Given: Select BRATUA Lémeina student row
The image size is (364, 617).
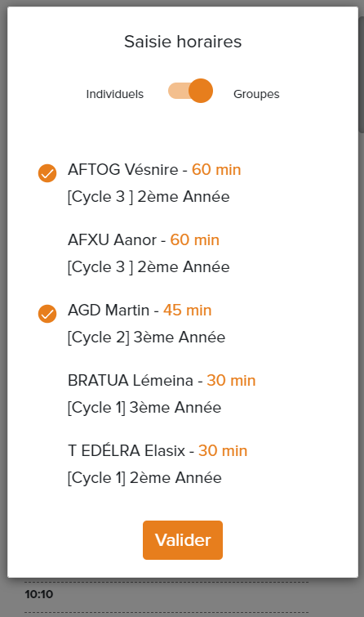Looking at the screenshot, I should point(183,394).
